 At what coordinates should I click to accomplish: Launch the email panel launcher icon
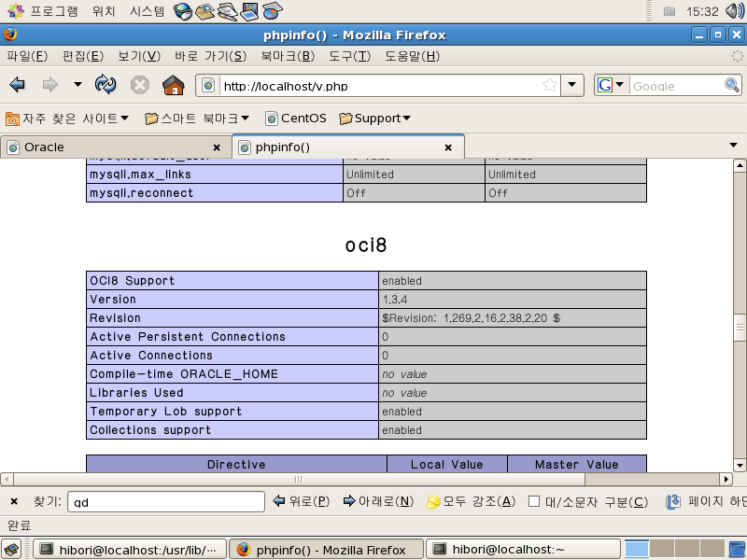click(205, 11)
